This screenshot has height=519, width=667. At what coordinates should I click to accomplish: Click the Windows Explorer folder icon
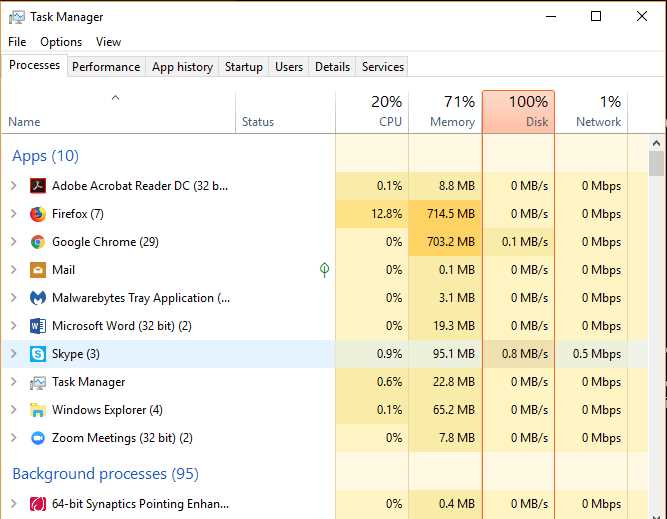38,410
